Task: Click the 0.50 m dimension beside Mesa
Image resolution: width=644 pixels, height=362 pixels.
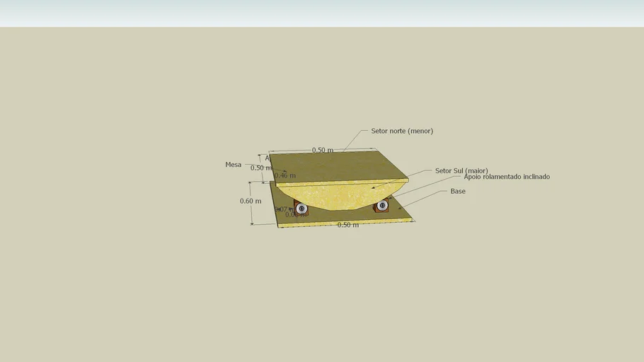Action: [x=260, y=168]
